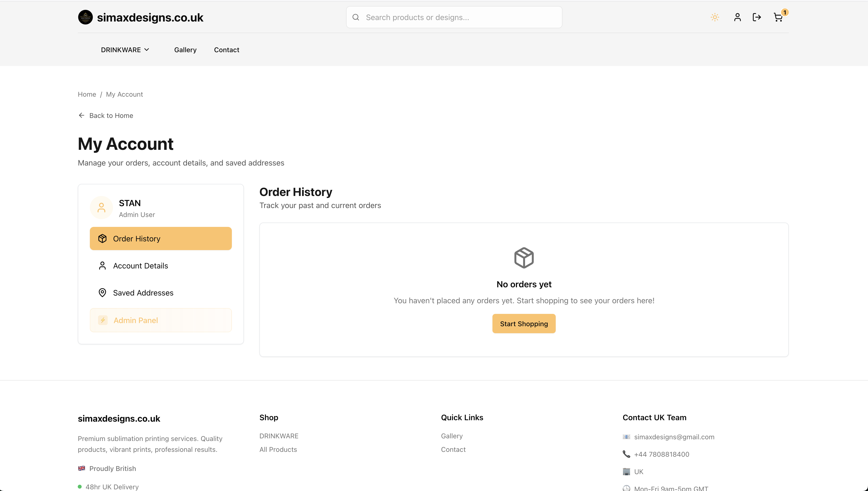Open the shopping cart icon
Image resolution: width=868 pixels, height=491 pixels.
(778, 18)
